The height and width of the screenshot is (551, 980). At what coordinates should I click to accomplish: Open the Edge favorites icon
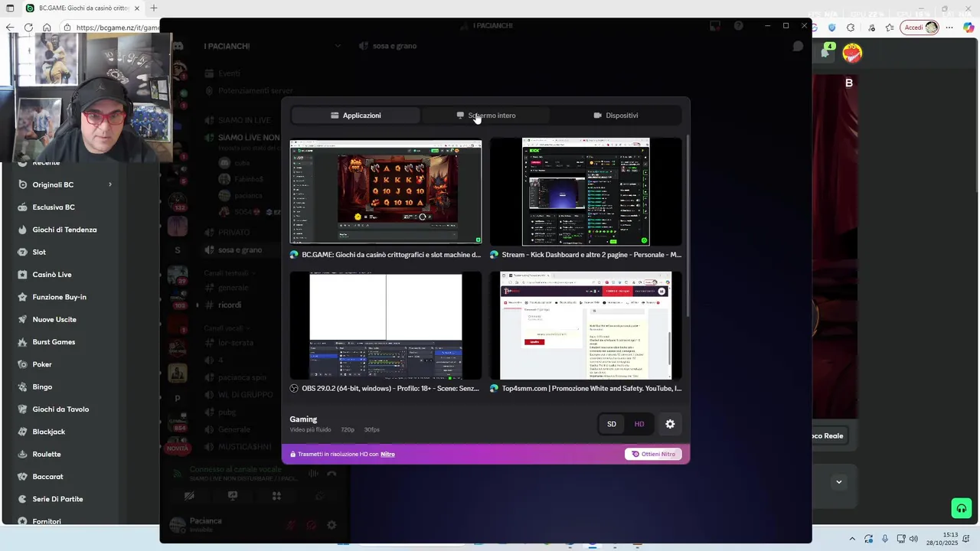(x=889, y=28)
